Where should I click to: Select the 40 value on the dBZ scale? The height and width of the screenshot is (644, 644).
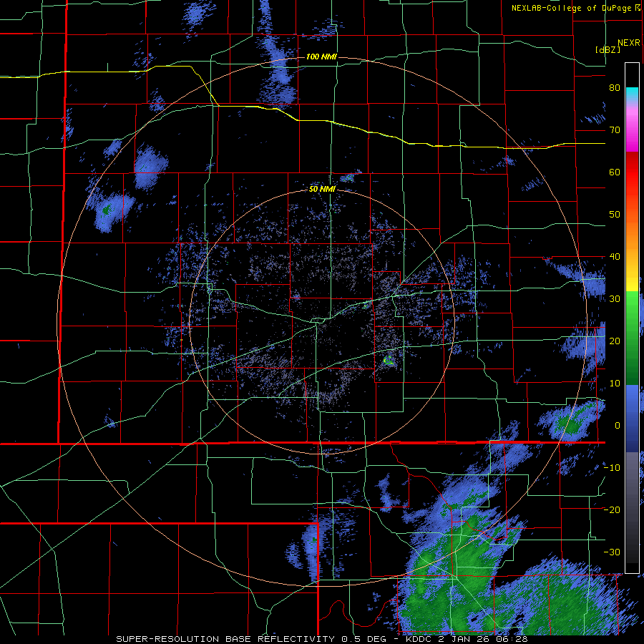tap(615, 257)
